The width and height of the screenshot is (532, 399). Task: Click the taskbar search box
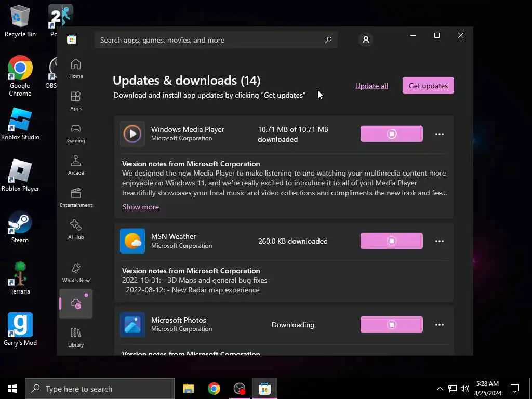click(100, 389)
